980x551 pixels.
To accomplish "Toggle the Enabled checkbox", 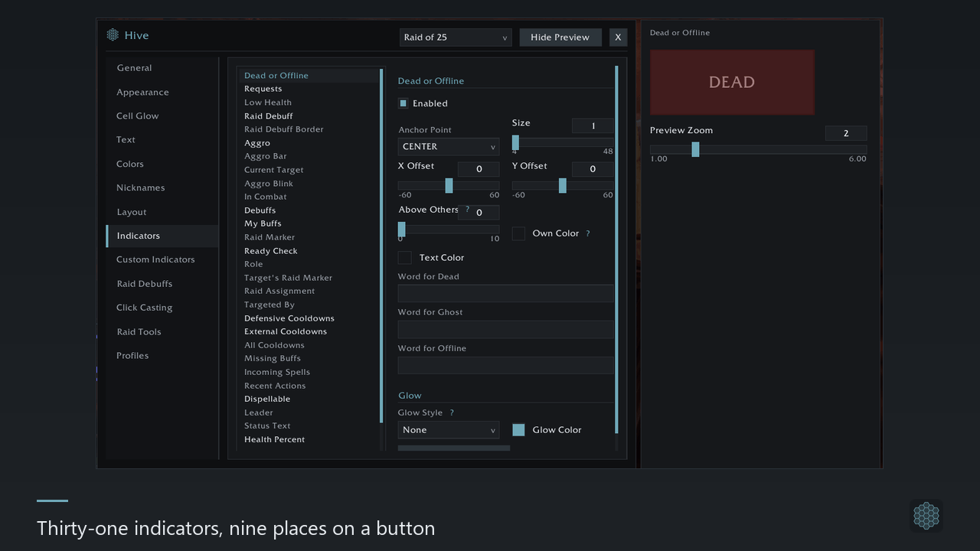I will pos(403,103).
